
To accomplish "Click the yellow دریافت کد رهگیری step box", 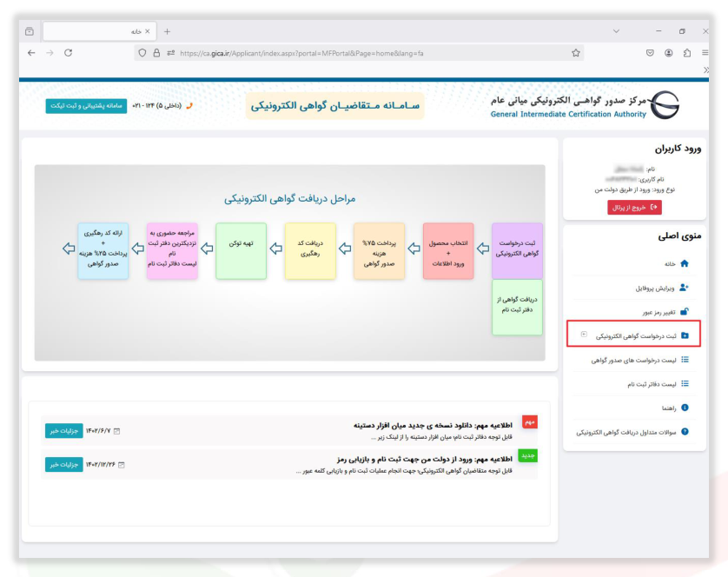I will pos(310,251).
